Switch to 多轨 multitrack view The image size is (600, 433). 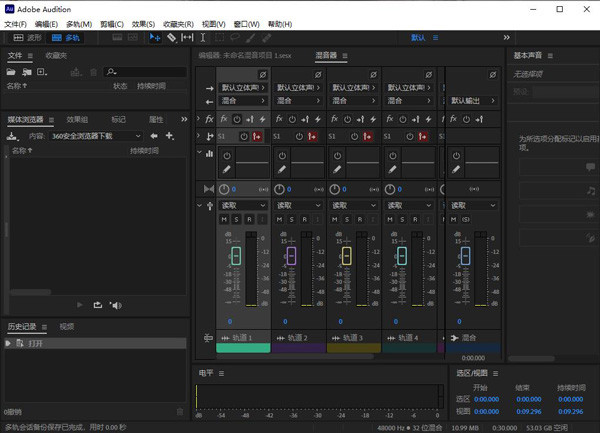click(66, 37)
